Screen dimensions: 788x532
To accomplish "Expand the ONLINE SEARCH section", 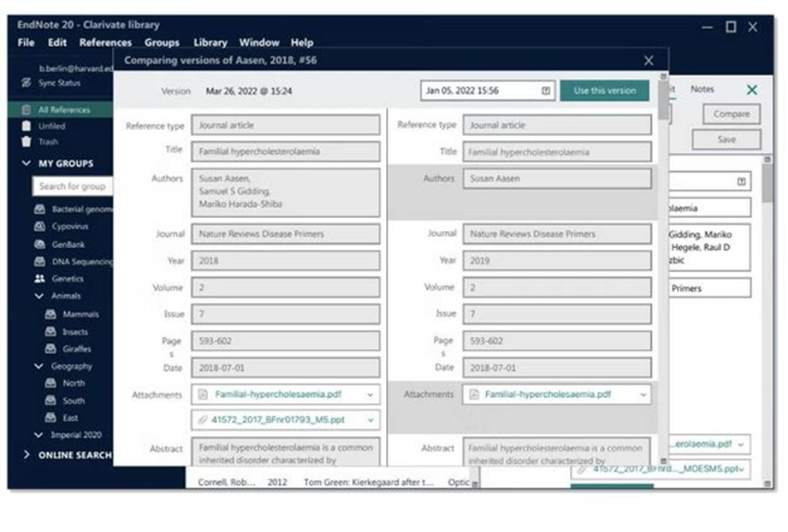I will pos(26,455).
